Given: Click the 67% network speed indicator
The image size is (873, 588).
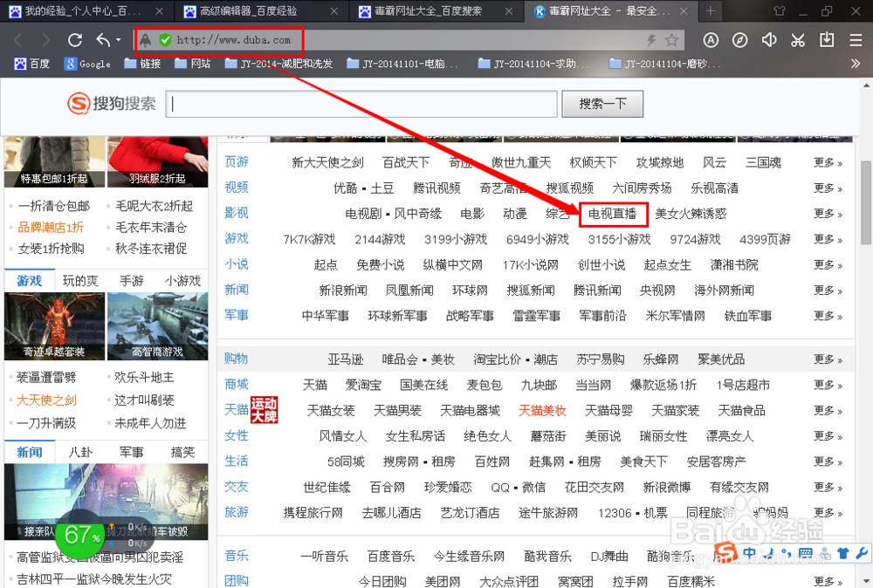Looking at the screenshot, I should coord(80,538).
